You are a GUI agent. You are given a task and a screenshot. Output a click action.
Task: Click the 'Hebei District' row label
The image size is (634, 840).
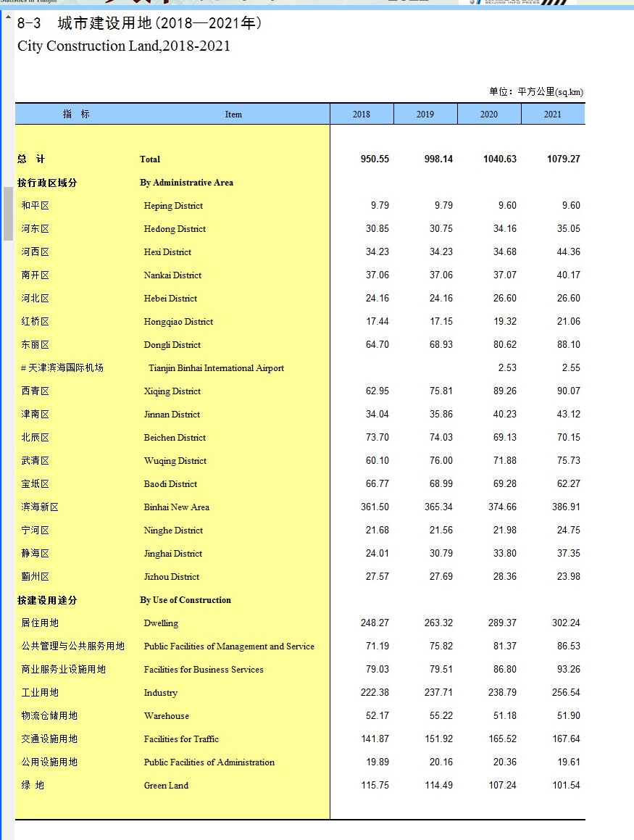tap(170, 299)
